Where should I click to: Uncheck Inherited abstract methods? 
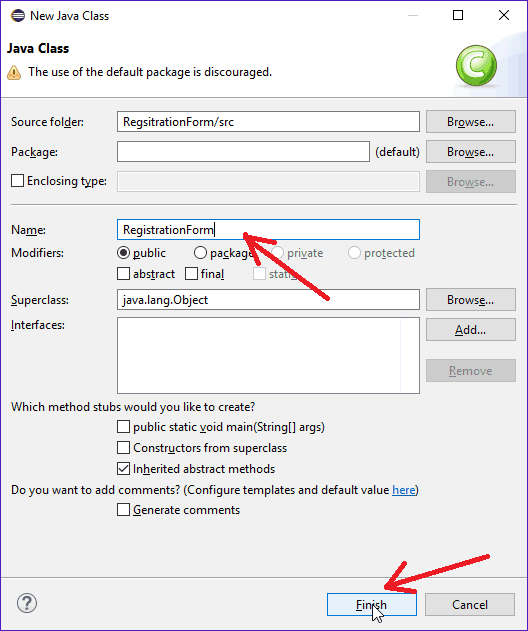coord(124,469)
